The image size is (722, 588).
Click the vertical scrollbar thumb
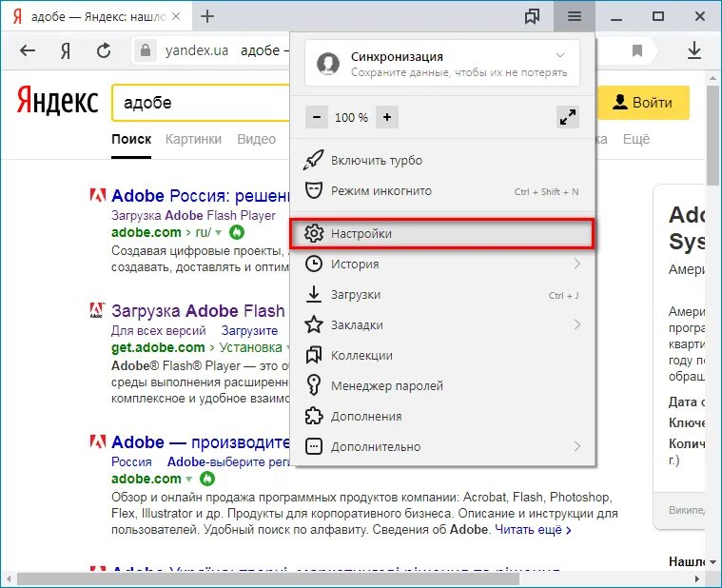[x=713, y=135]
